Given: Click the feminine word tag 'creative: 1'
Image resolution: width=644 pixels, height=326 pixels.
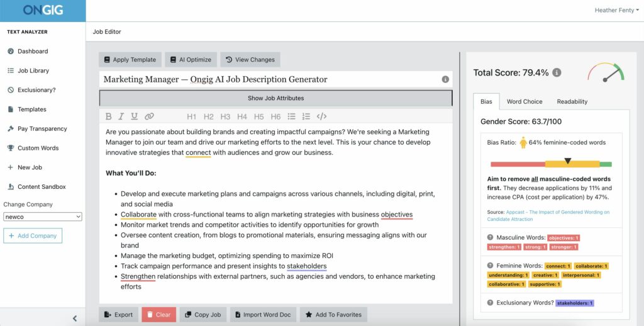Looking at the screenshot, I should [545, 275].
